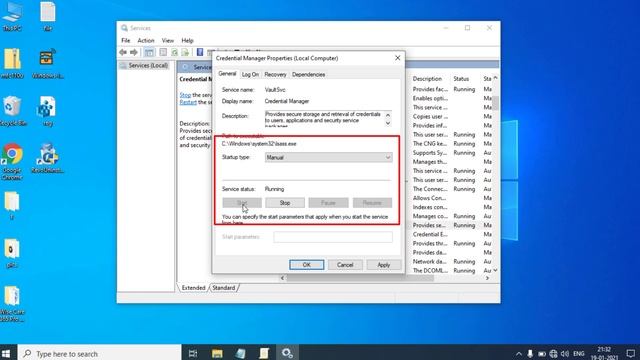Click the Stop button for the service
The width and height of the screenshot is (640, 360).
[285, 203]
